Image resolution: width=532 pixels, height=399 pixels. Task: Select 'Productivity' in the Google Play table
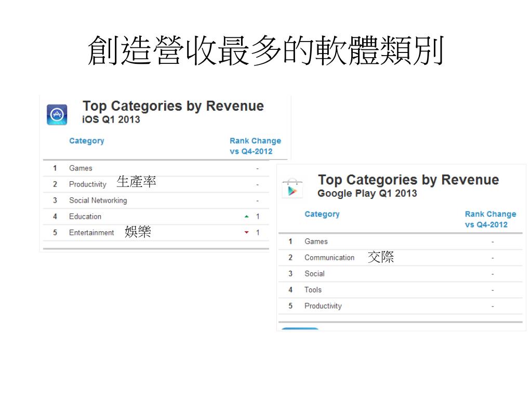tap(323, 306)
